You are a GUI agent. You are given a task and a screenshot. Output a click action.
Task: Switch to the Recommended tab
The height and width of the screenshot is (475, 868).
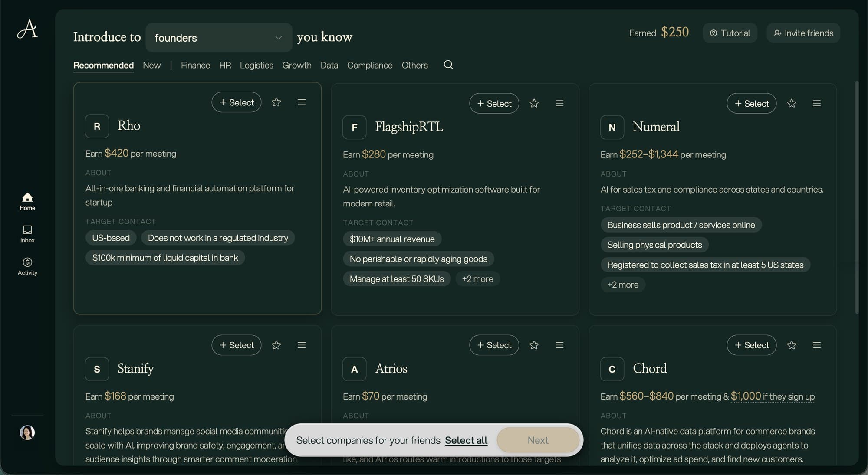coord(103,66)
